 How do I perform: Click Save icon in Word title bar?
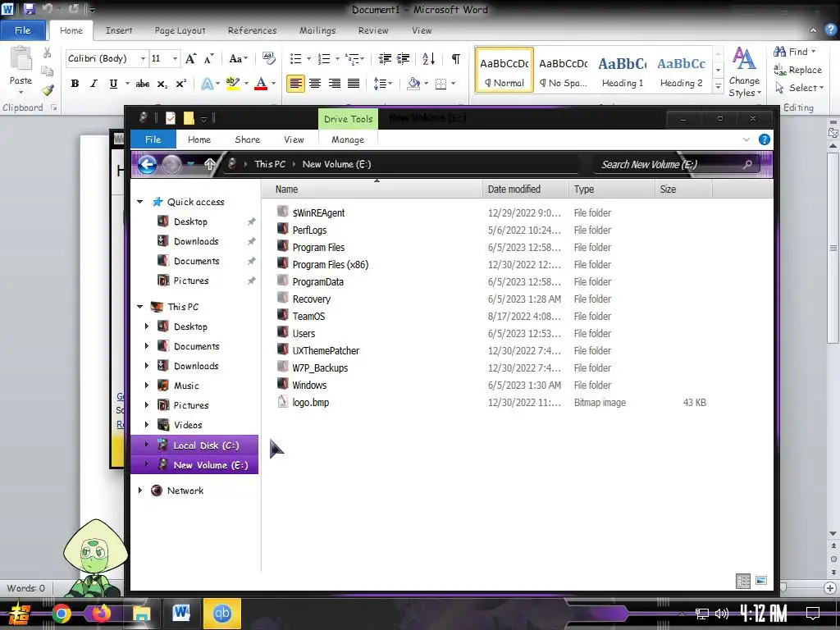(29, 9)
